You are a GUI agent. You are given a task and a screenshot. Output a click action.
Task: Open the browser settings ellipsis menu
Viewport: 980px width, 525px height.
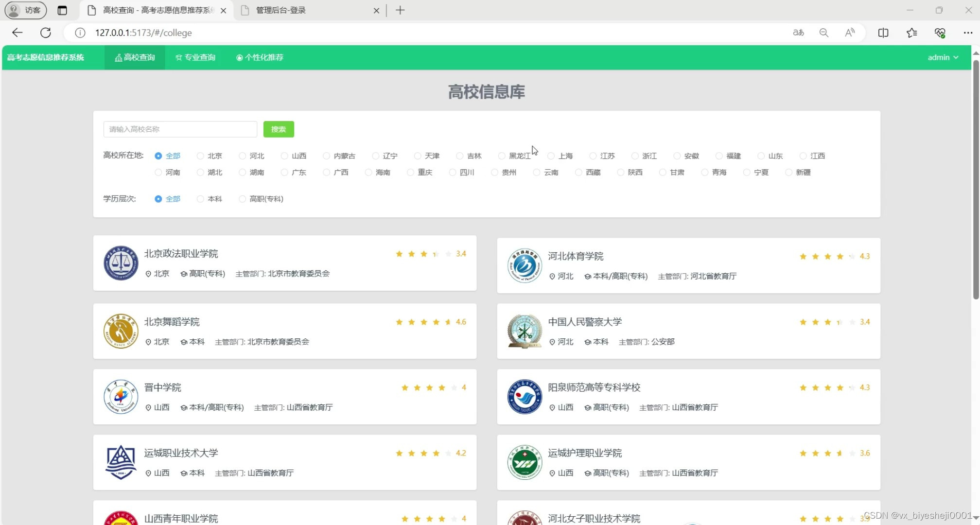967,33
